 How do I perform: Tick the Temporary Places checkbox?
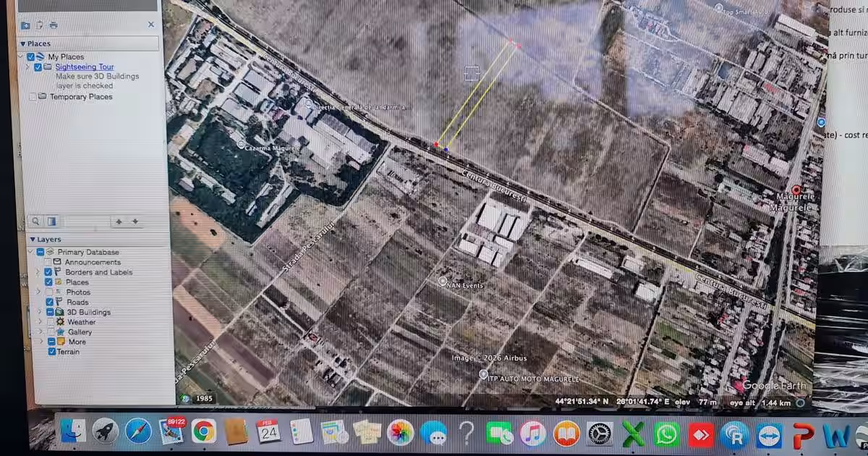pyautogui.click(x=33, y=97)
